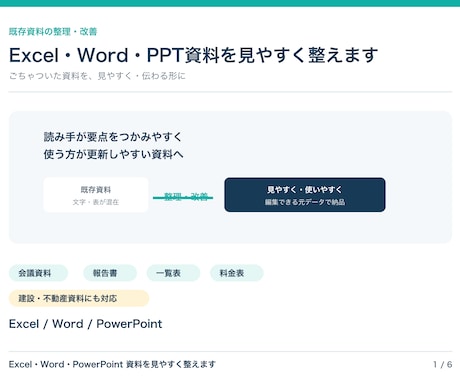Viewport: 460px width, 380px height.
Task: Click the main heading about Excel・Word・PPT資料
Action: [193, 55]
